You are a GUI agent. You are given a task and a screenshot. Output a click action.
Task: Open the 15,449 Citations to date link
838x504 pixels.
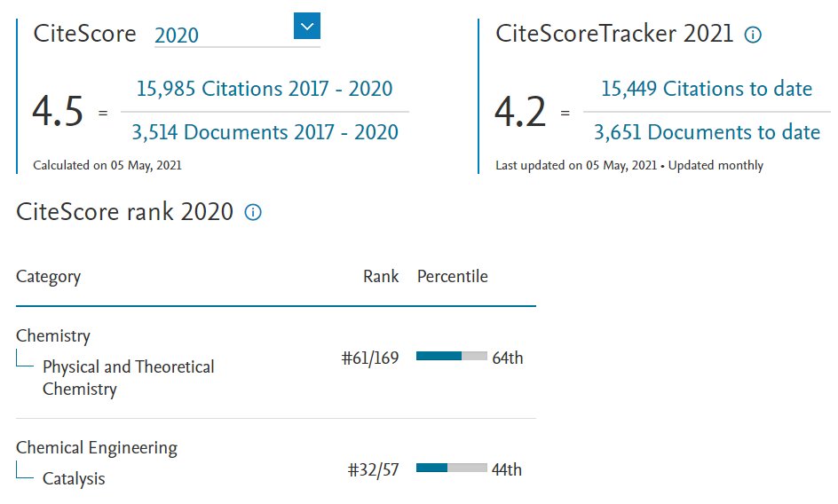coord(707,89)
